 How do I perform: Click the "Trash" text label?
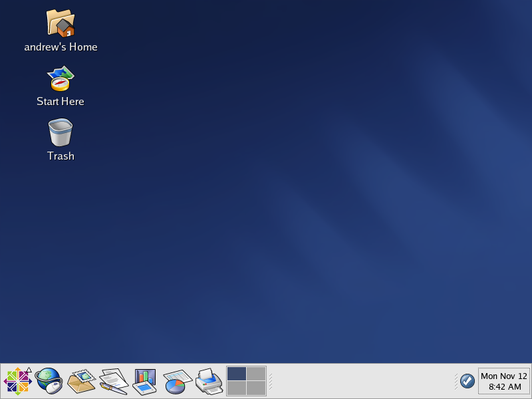[x=61, y=156]
